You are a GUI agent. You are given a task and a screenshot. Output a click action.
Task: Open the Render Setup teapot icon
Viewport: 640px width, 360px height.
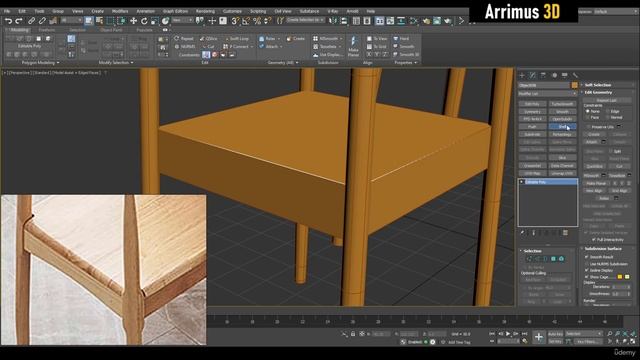click(x=426, y=20)
